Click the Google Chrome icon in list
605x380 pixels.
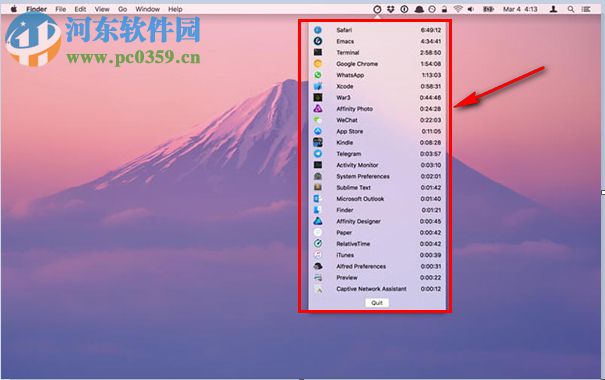(318, 64)
